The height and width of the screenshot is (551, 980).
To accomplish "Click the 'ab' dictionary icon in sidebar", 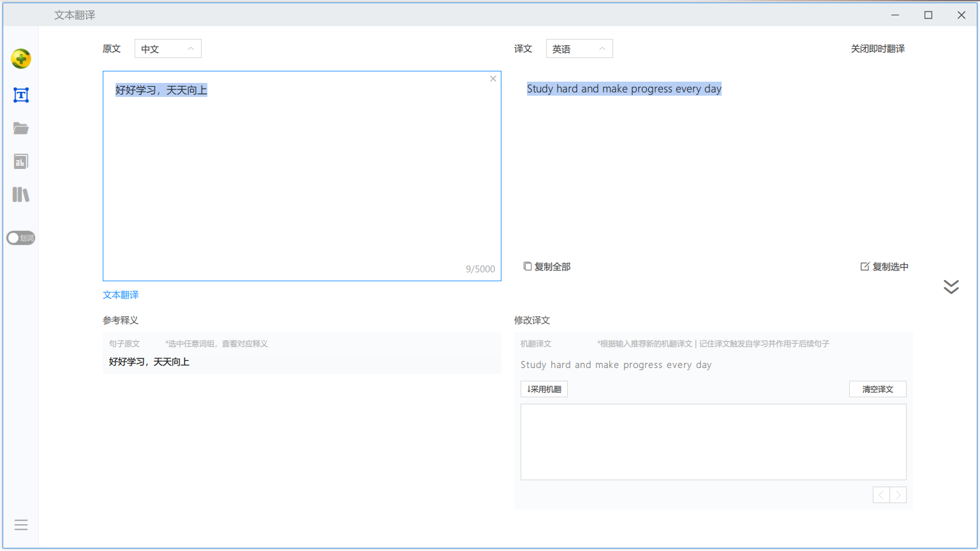I will point(21,161).
